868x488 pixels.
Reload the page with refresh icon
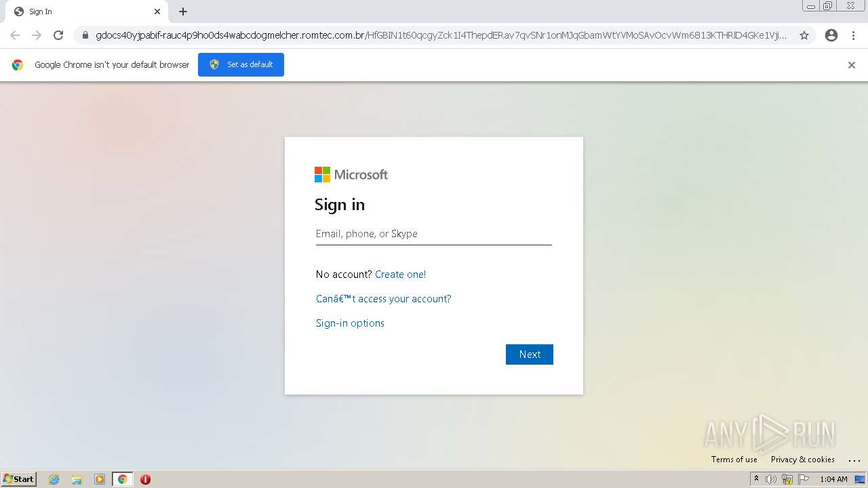pyautogui.click(x=58, y=35)
